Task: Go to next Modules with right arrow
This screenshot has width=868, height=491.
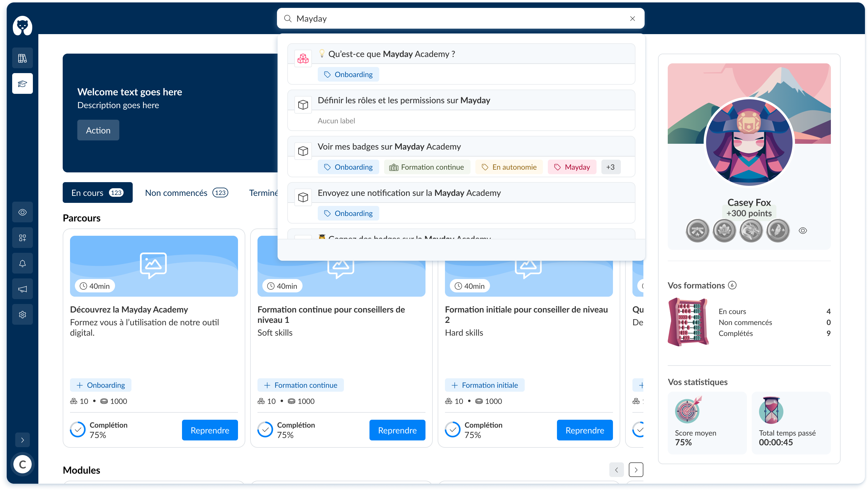Action: [x=635, y=470]
